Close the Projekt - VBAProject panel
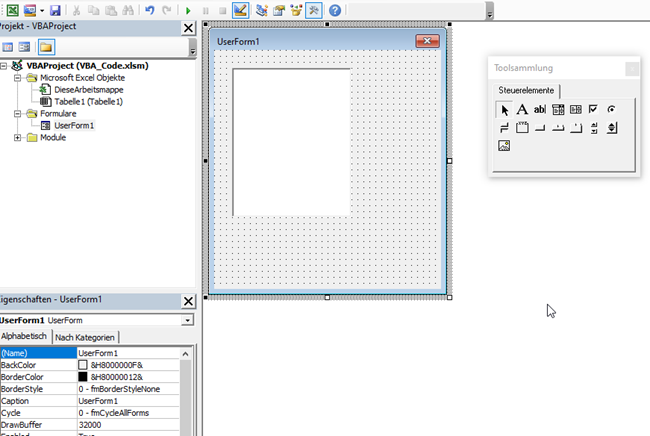650x436 pixels. [188, 28]
